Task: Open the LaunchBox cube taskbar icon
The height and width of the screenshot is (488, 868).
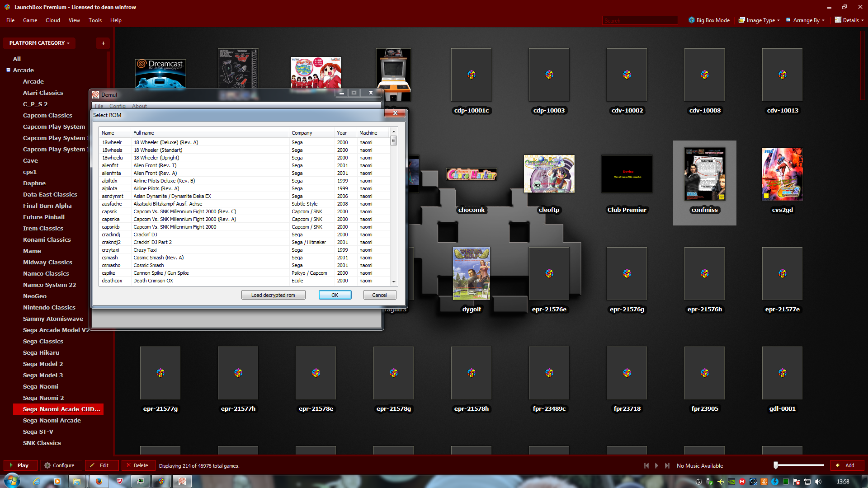Action: coord(161,481)
